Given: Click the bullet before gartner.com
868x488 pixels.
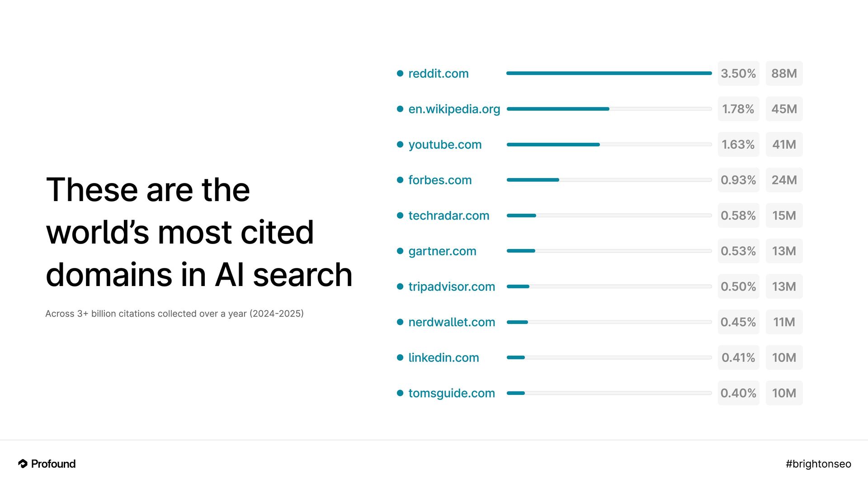Looking at the screenshot, I should tap(400, 251).
